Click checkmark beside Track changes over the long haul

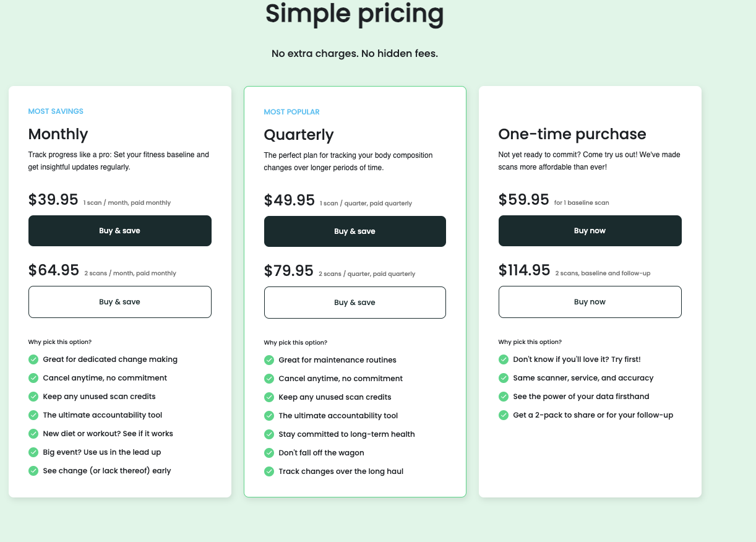[x=269, y=471]
